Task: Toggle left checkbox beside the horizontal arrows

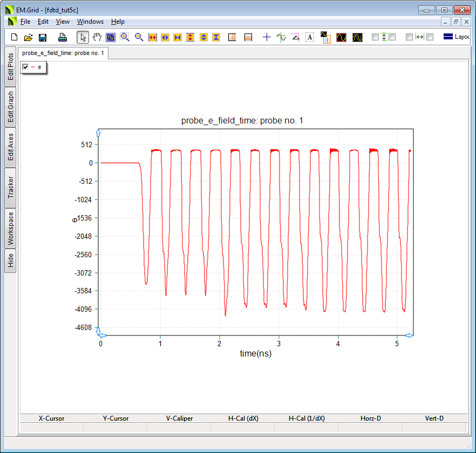Action: click(409, 37)
